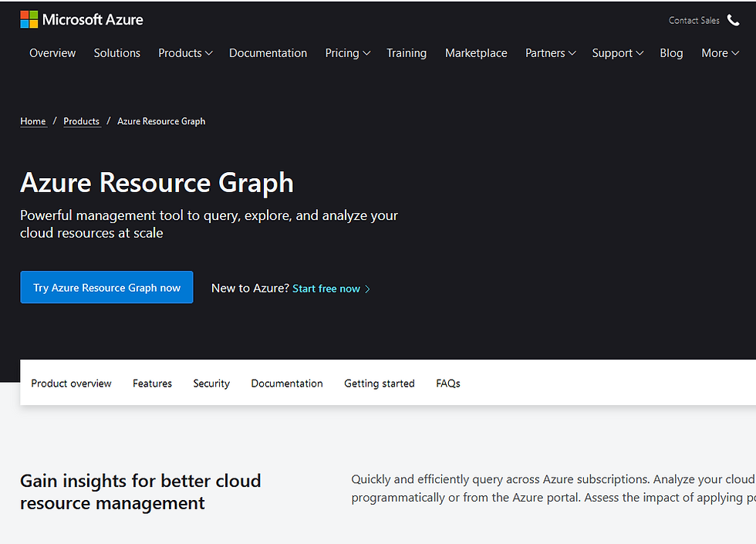Click the Home breadcrumb link
This screenshot has width=756, height=544.
pos(32,122)
